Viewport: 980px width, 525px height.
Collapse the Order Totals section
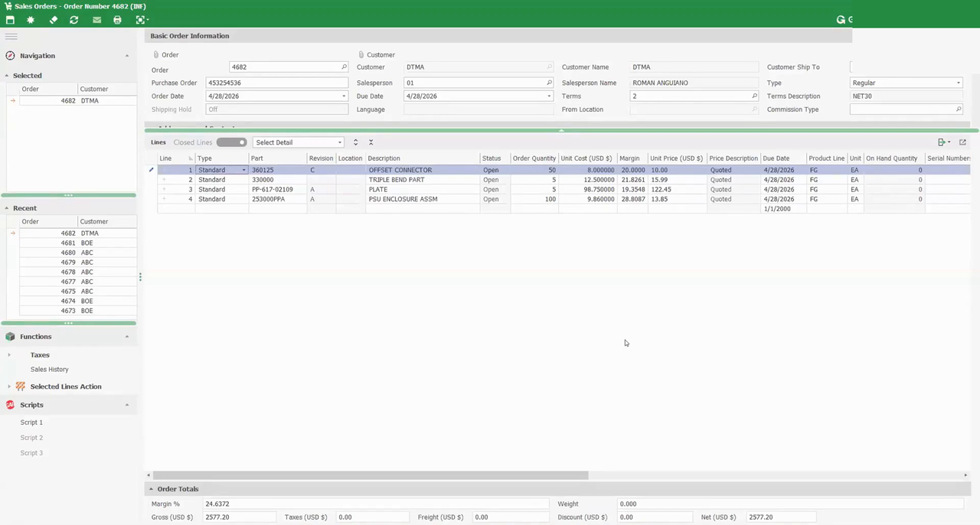pyautogui.click(x=151, y=489)
